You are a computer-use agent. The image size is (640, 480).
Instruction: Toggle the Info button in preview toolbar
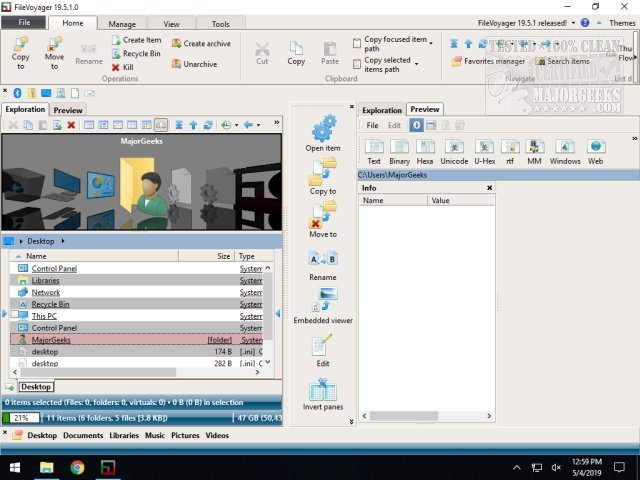click(x=417, y=125)
